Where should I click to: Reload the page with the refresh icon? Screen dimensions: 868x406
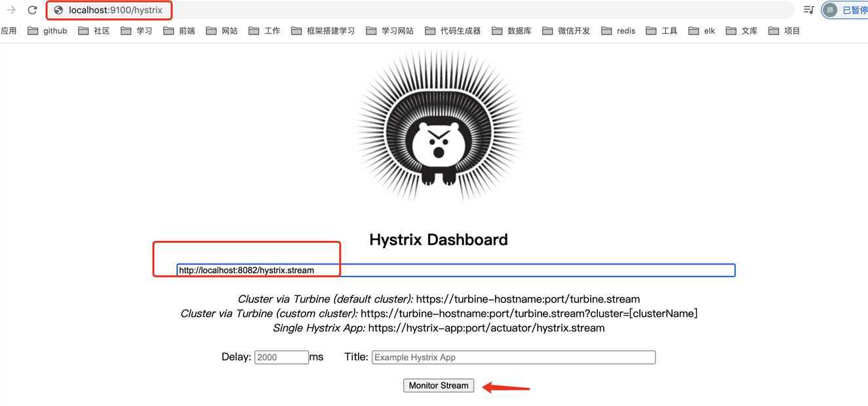(x=32, y=10)
